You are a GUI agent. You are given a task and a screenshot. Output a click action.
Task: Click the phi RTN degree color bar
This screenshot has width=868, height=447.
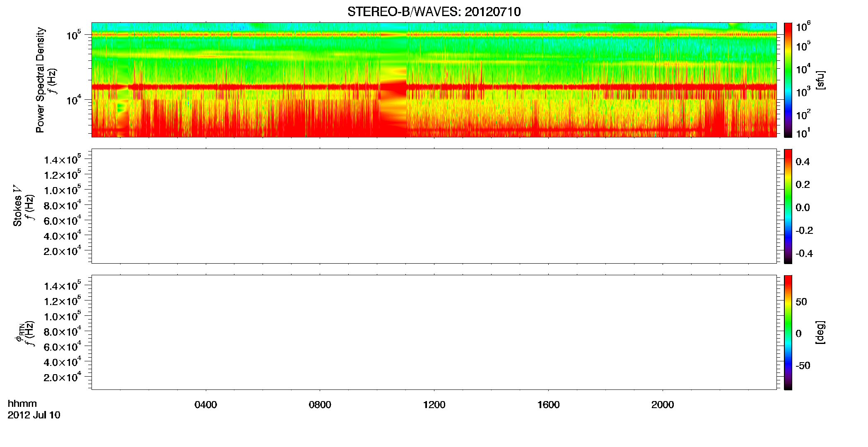[788, 332]
